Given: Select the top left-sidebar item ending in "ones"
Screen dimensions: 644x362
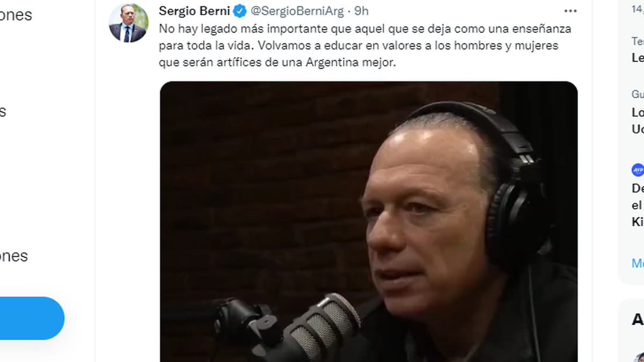Looking at the screenshot, I should point(16,15).
